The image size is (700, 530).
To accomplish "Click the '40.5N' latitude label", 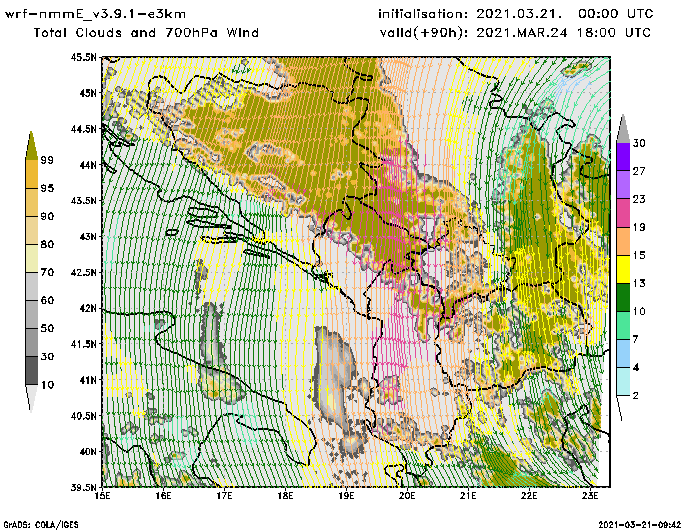I will (x=83, y=416).
